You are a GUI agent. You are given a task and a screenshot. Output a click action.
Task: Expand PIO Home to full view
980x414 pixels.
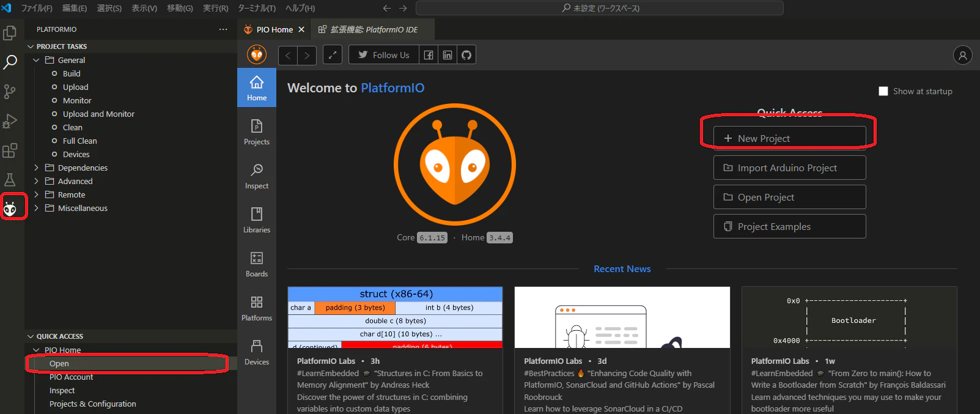(332, 55)
